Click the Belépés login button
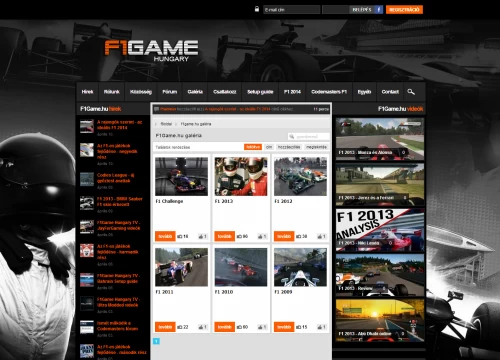 [362, 10]
